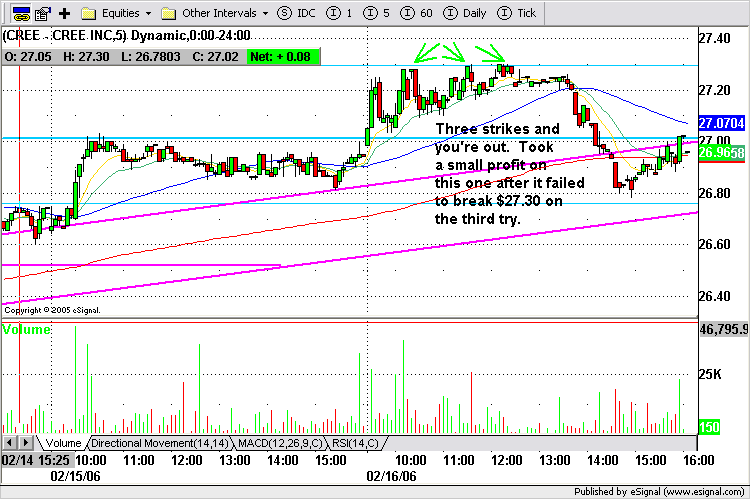Click the 26.40 price axis label
Viewport: 750px width, 499px height.
(715, 296)
